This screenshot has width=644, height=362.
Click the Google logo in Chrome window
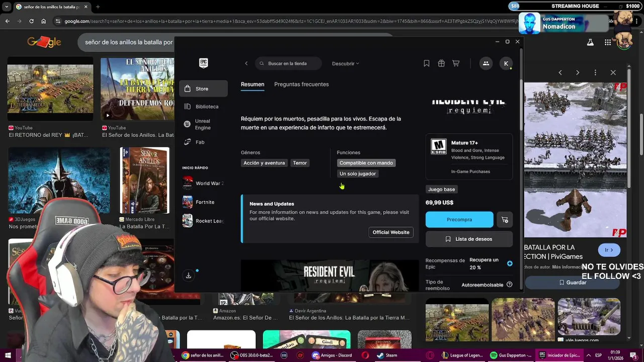pos(44,42)
